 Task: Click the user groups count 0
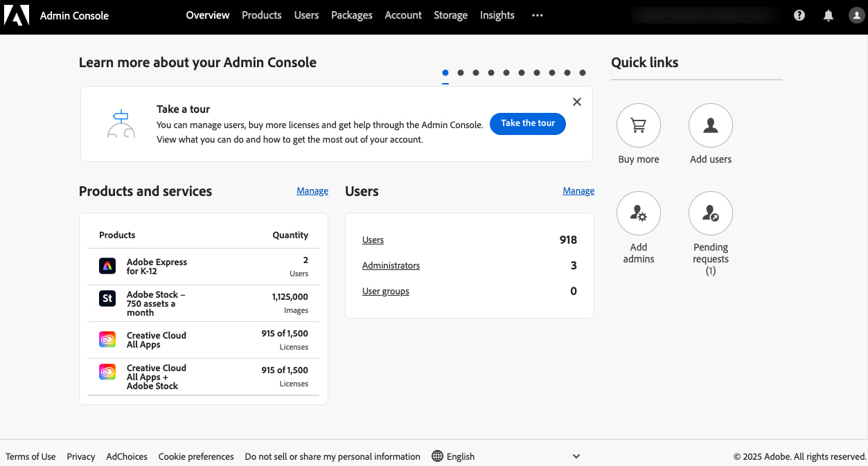click(x=574, y=291)
